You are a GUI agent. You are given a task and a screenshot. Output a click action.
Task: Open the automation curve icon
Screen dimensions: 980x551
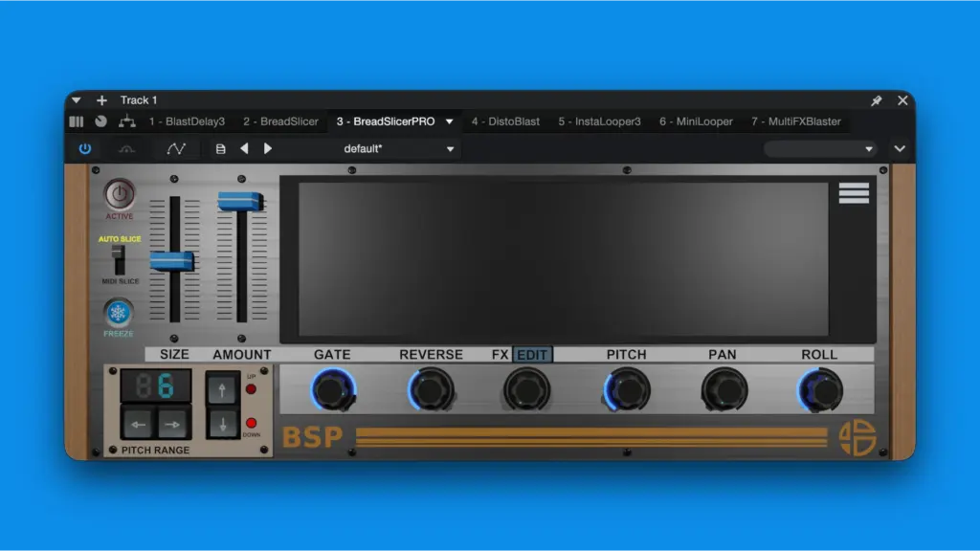pos(176,148)
